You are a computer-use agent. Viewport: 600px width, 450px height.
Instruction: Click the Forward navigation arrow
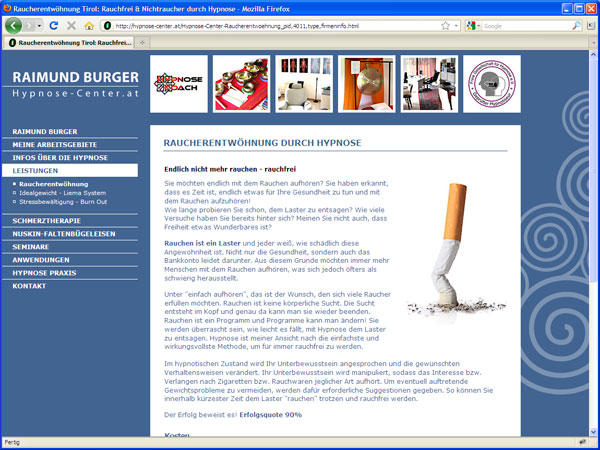point(29,26)
